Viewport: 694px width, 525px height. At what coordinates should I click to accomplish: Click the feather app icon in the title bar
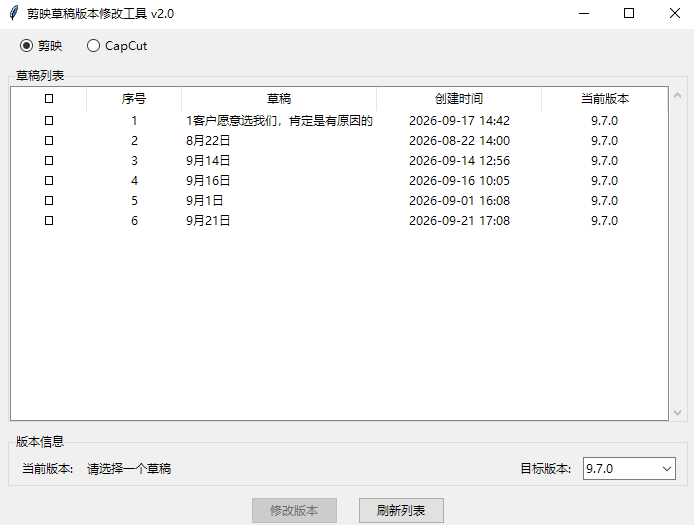click(x=14, y=13)
